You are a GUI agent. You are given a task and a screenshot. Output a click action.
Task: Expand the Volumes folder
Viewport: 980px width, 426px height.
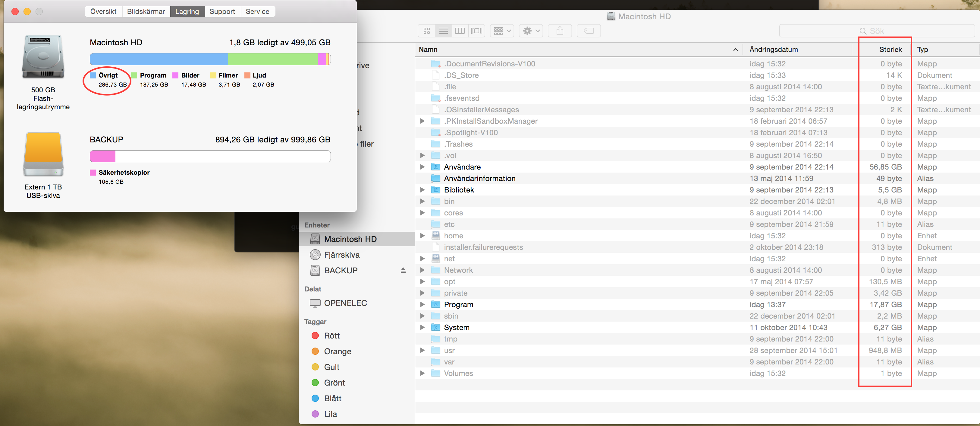coord(422,374)
